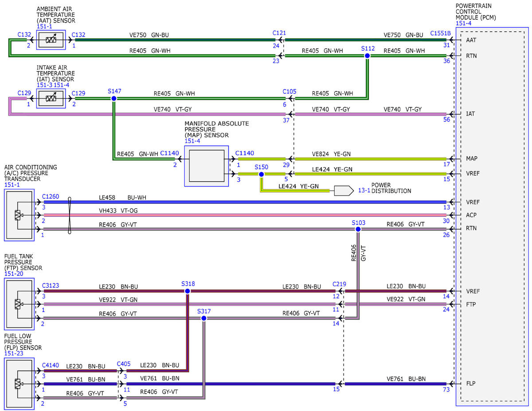Select the A/C Pressure Transducer component symbol

19,215
